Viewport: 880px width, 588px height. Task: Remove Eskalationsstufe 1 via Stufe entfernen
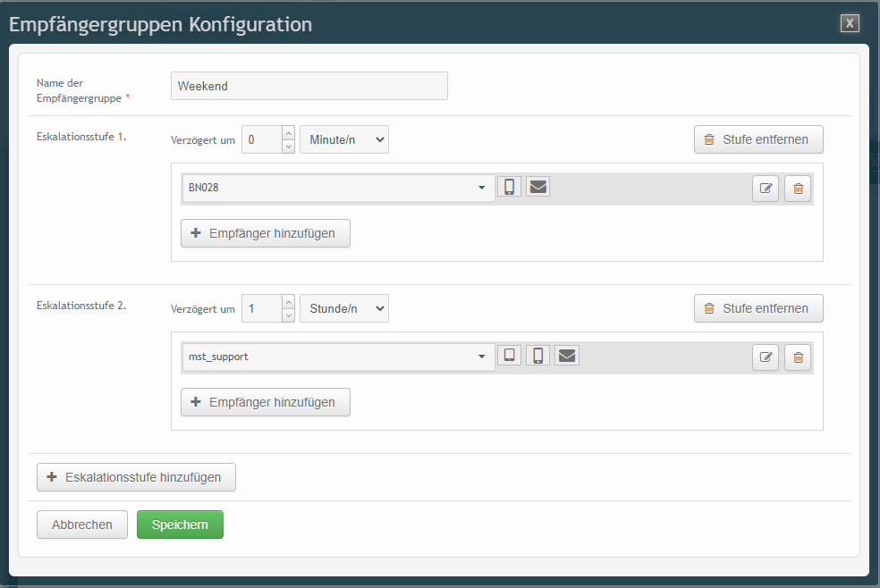point(758,139)
